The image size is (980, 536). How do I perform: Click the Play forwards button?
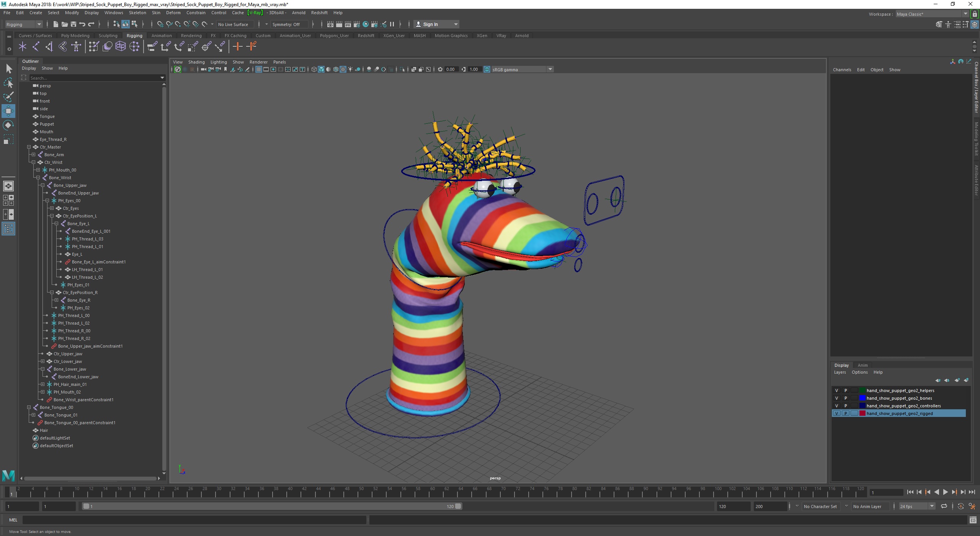tap(945, 492)
